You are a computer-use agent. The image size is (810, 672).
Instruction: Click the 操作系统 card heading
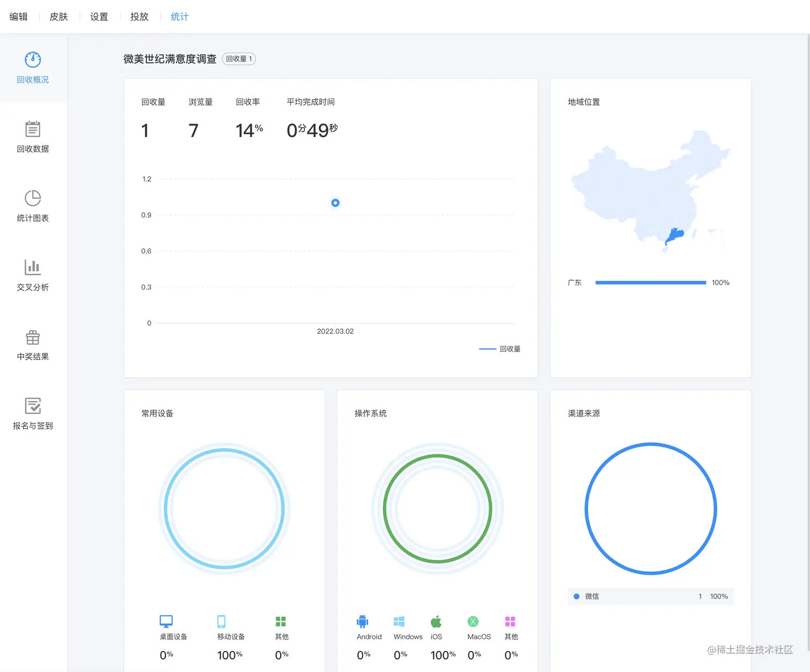pyautogui.click(x=371, y=413)
